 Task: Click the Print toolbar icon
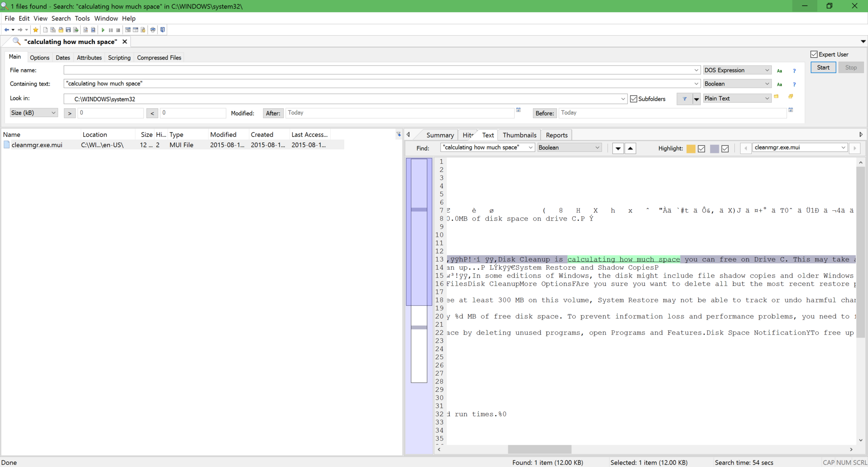[153, 30]
